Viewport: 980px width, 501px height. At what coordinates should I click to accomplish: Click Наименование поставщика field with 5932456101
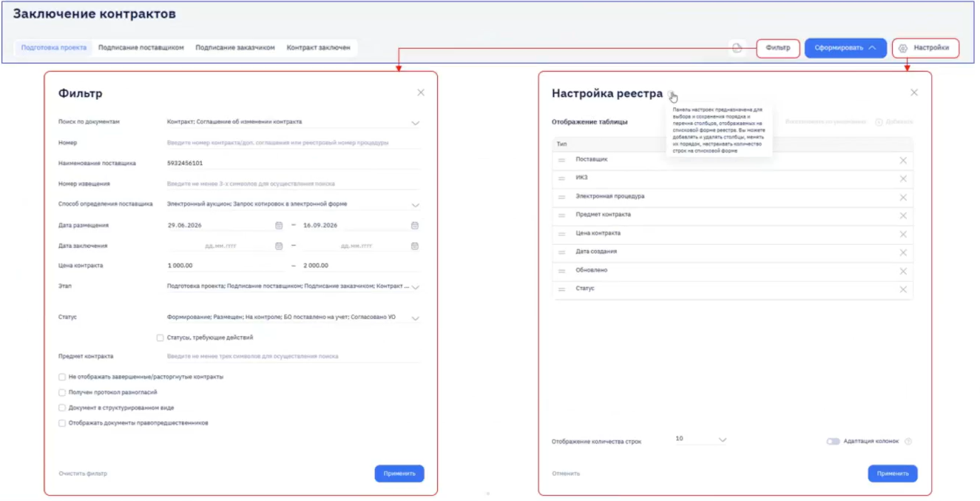coord(293,164)
